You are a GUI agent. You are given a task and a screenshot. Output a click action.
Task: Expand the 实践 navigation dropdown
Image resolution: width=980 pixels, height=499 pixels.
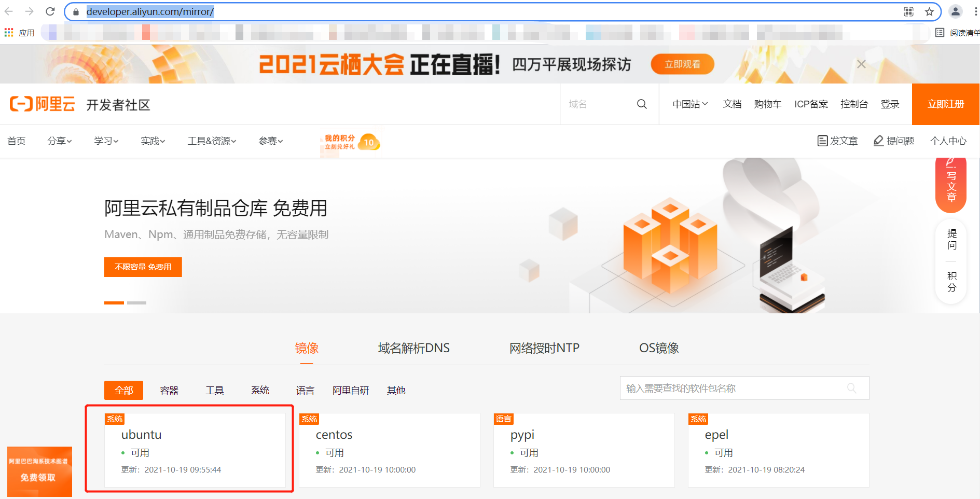click(153, 141)
